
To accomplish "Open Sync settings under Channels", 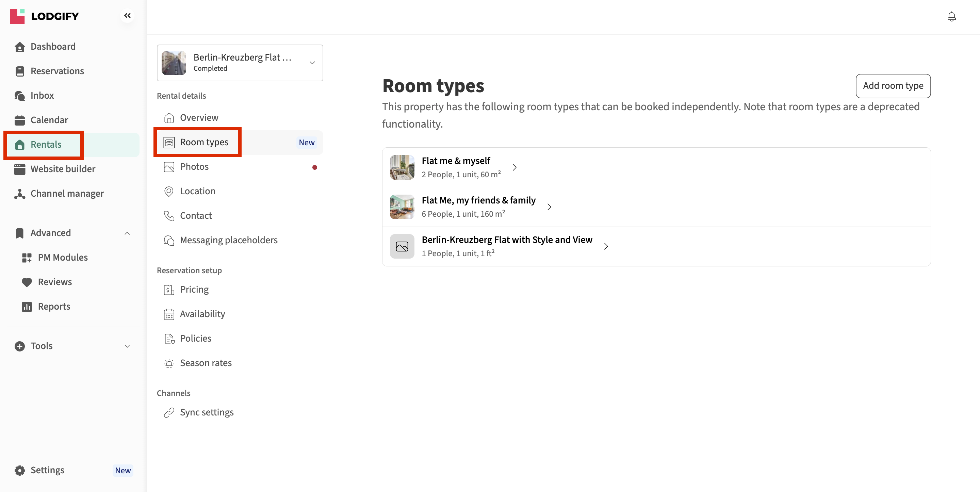I will [x=207, y=412].
